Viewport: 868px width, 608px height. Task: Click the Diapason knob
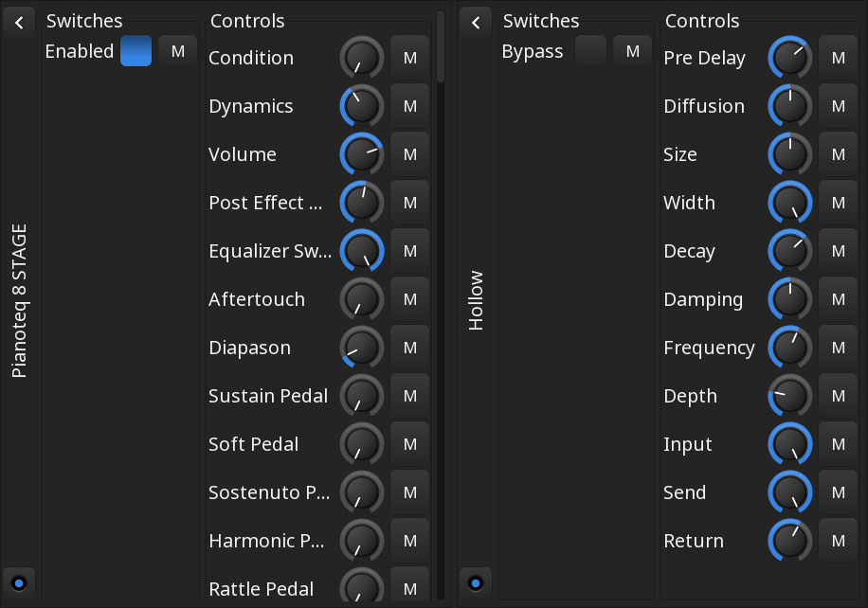pos(361,348)
